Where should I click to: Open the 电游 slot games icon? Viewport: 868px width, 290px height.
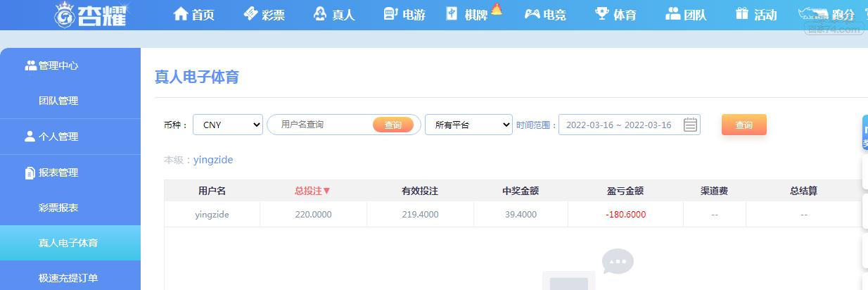click(390, 13)
